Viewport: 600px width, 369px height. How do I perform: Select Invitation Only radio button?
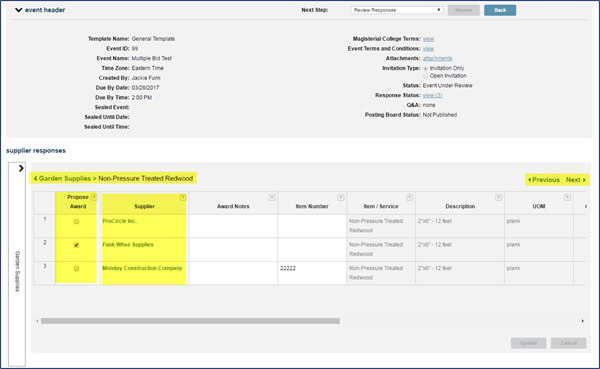coord(426,69)
